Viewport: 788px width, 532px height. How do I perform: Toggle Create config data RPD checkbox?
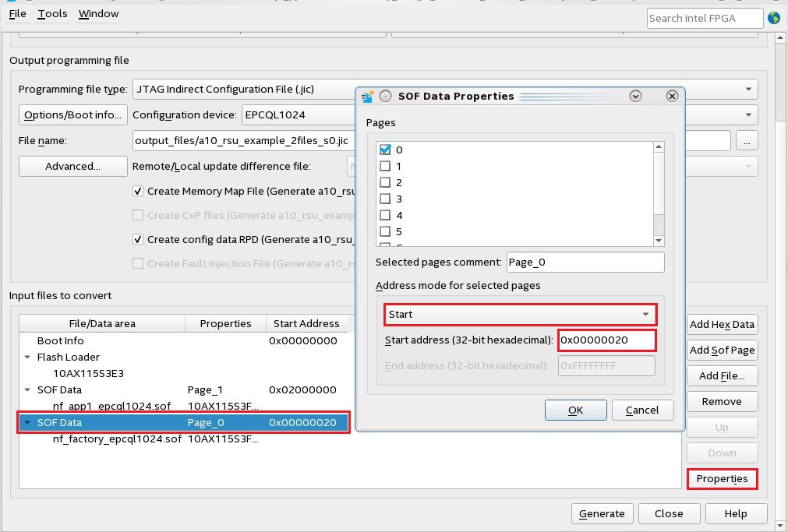point(138,239)
